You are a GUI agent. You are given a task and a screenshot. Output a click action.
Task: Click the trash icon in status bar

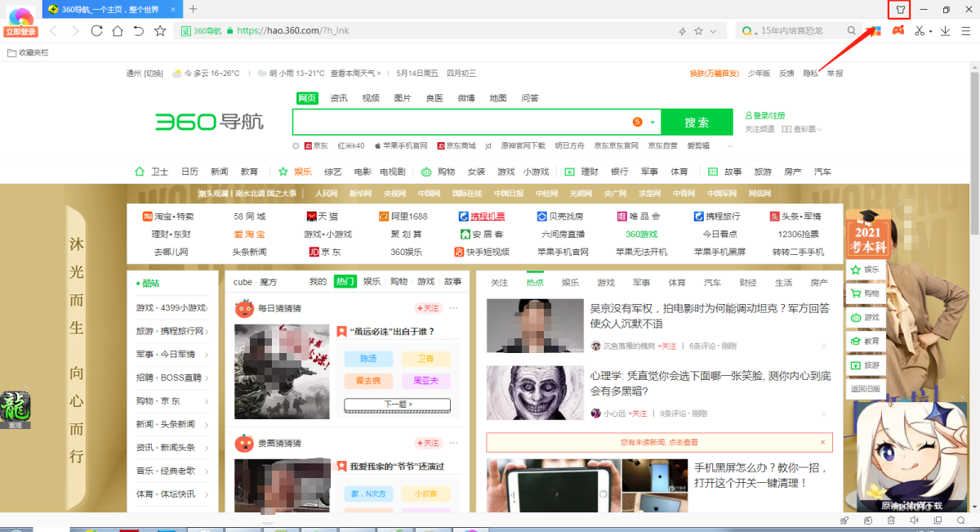tap(891, 521)
